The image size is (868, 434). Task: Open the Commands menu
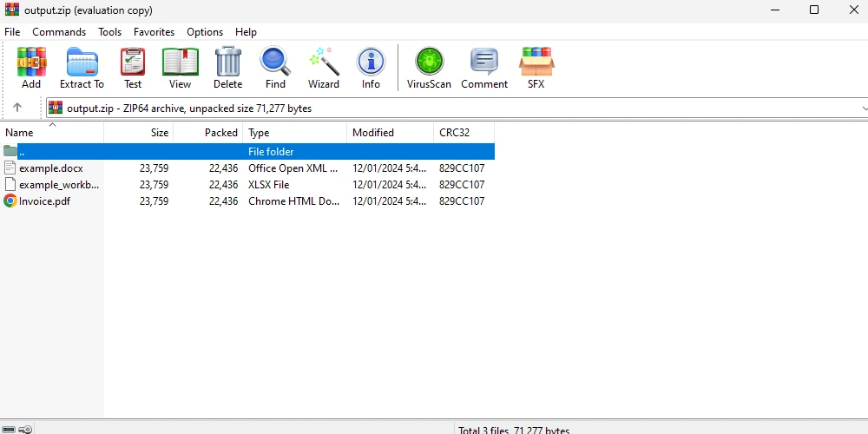[59, 32]
